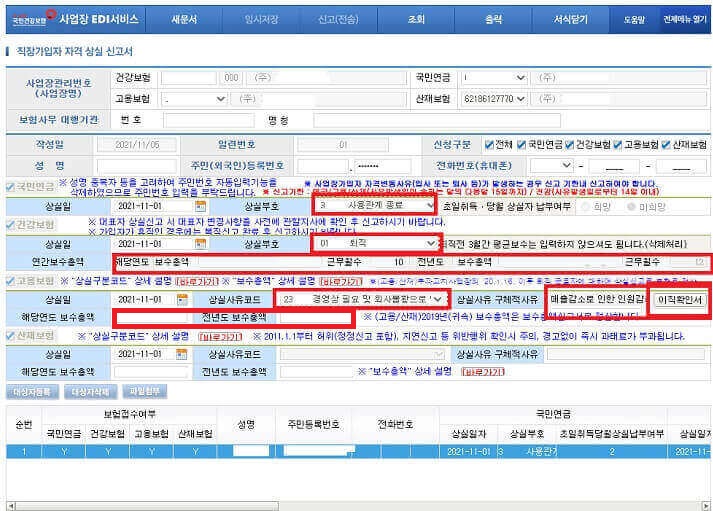Screen dimensions: 713x511
Task: Open 도움말 from top bar
Action: (x=634, y=20)
